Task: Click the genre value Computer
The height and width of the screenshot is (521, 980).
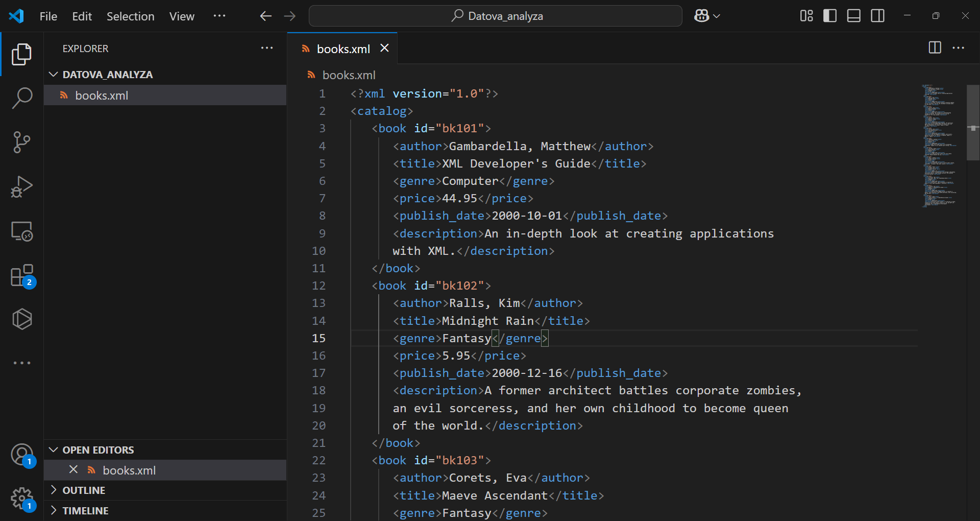Action: (x=470, y=181)
